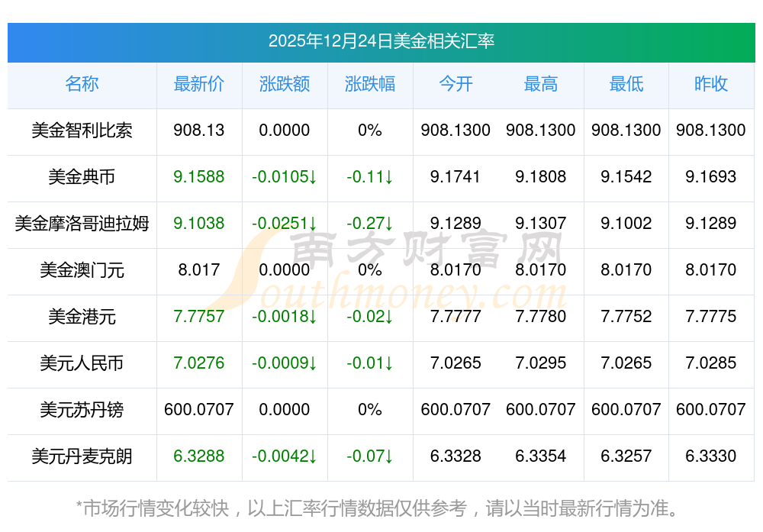Click the market disclaimer footnote text
Screen dimensions: 763x532
[x=377, y=508]
